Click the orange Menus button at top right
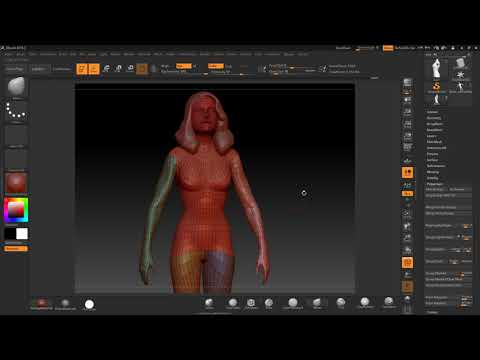 388,48
